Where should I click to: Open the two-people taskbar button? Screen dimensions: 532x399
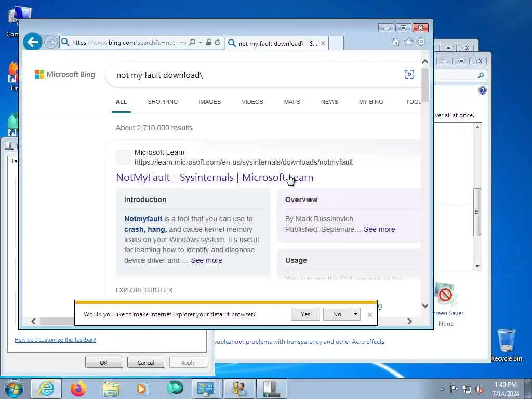coord(239,389)
